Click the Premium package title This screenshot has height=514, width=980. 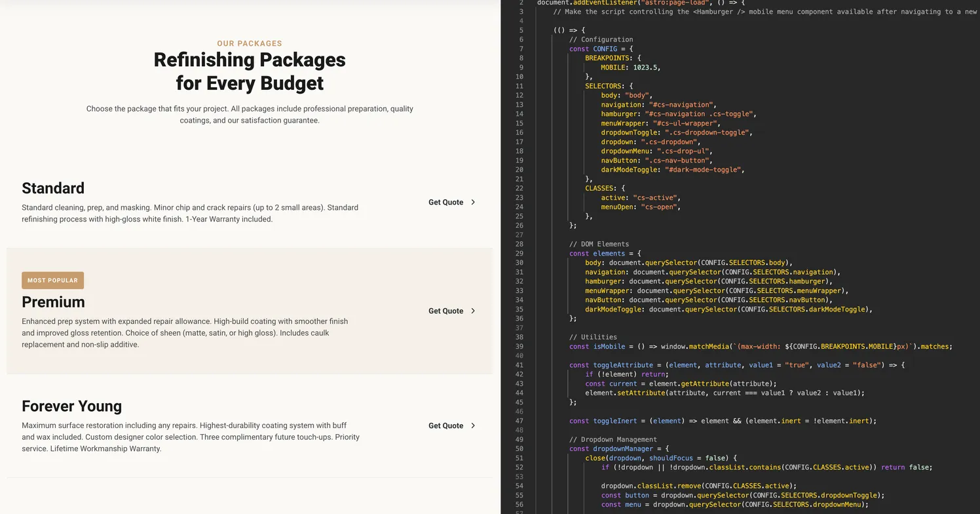53,302
